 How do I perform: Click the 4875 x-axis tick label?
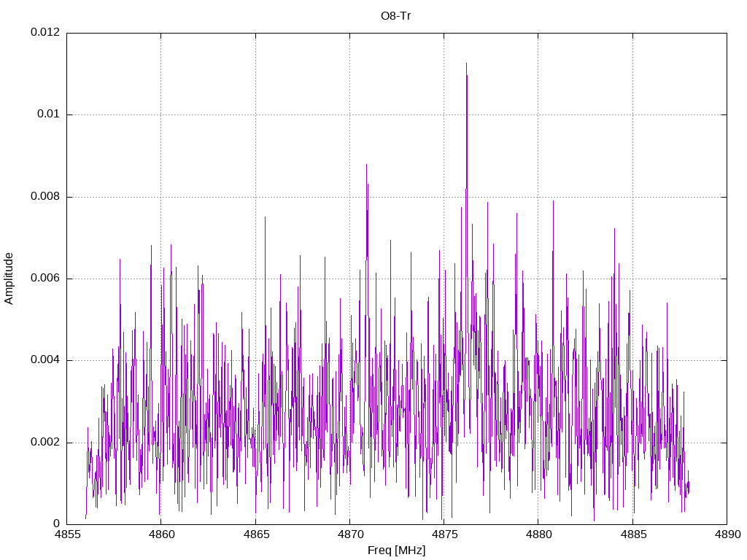pyautogui.click(x=444, y=534)
